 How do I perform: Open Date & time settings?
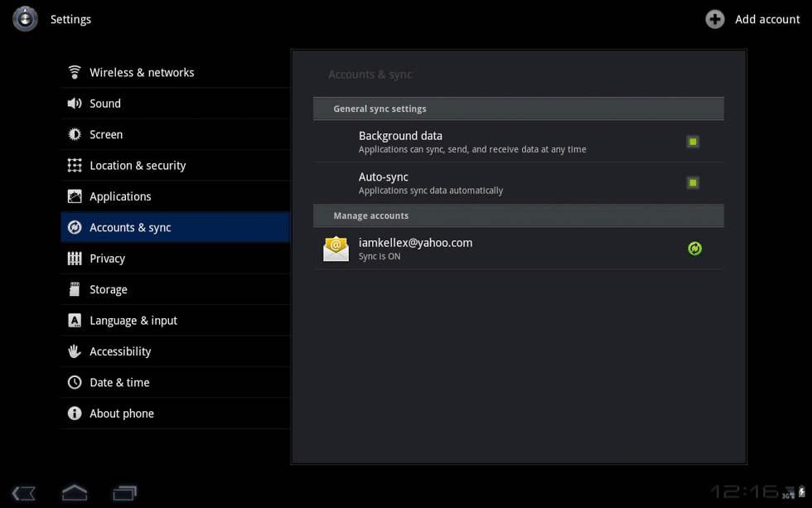click(119, 383)
